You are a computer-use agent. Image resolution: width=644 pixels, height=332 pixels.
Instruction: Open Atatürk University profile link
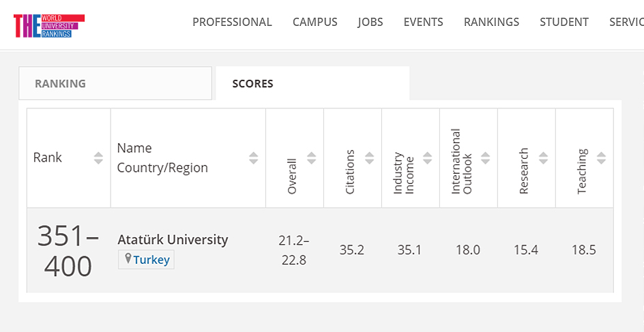point(173,239)
